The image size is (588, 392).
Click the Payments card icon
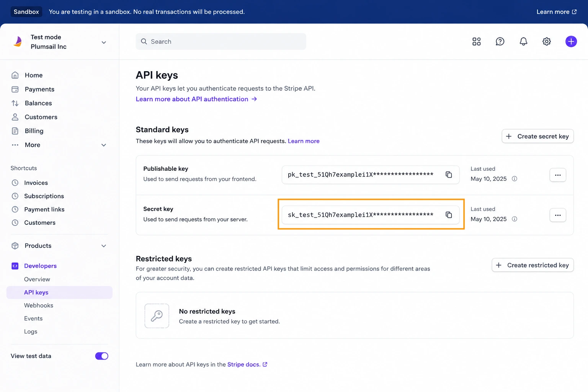tap(15, 89)
